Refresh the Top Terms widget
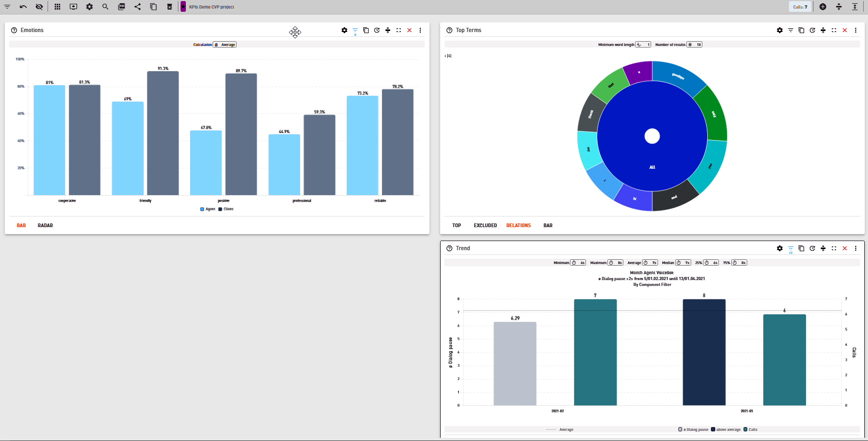 point(812,30)
